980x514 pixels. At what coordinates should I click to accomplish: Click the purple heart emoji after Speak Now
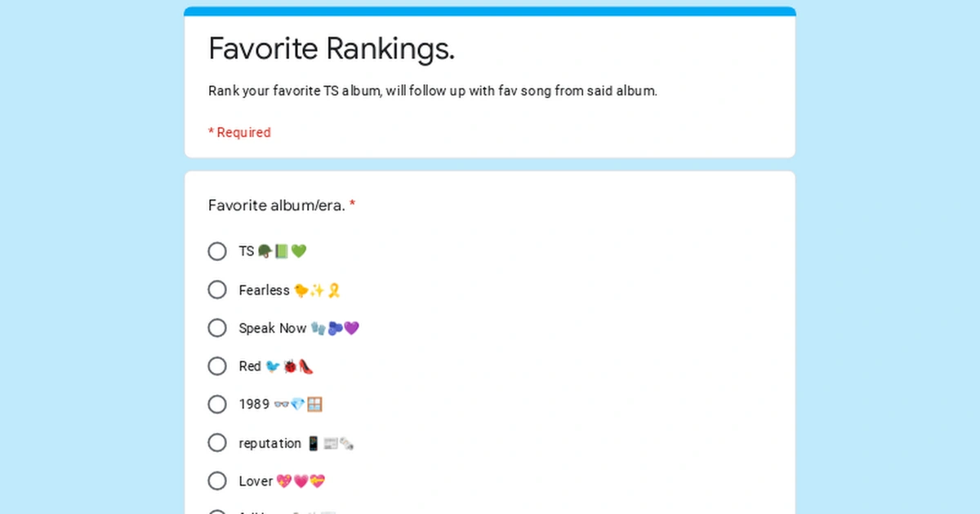click(x=351, y=328)
